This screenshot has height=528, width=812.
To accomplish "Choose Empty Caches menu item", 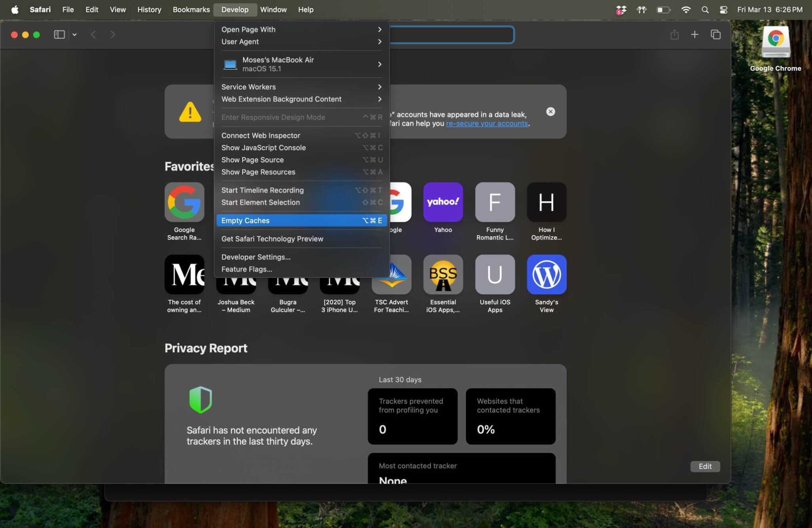I will click(301, 221).
